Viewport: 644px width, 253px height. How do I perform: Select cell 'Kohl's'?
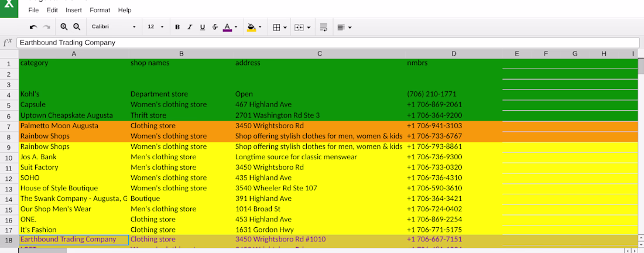74,94
